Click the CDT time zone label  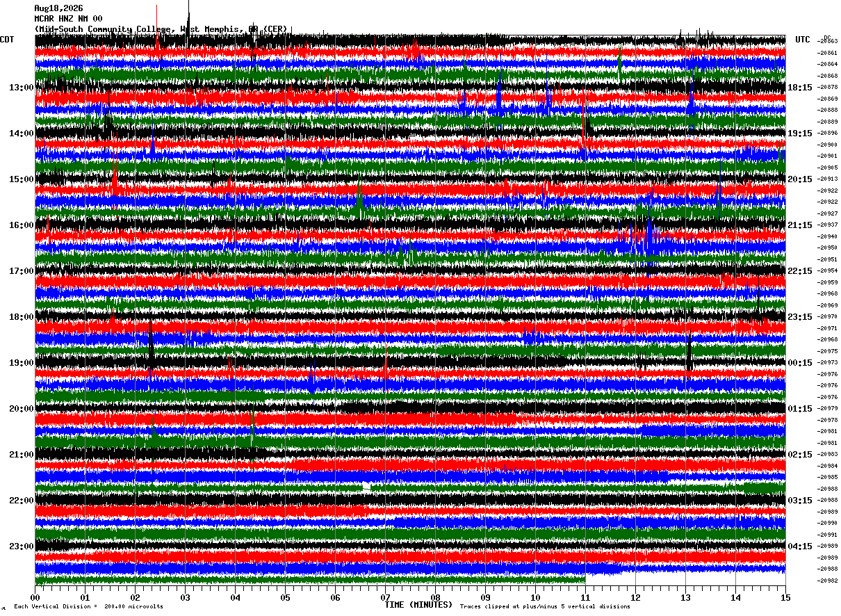tap(8, 40)
